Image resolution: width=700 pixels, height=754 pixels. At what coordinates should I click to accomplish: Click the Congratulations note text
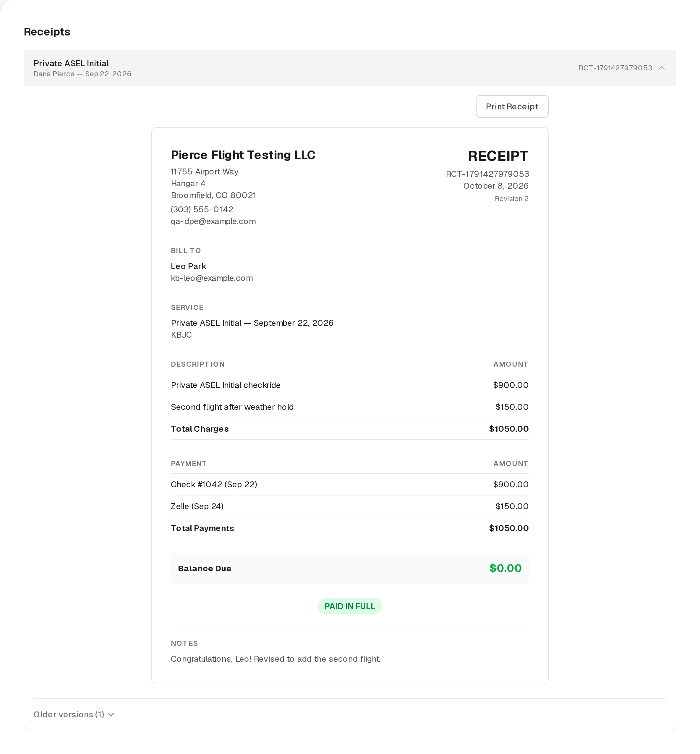coord(276,659)
